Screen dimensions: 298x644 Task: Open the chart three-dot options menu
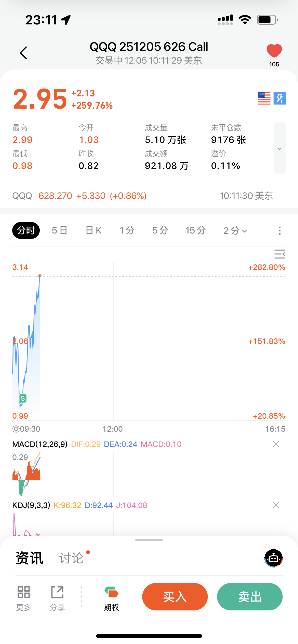point(280,231)
